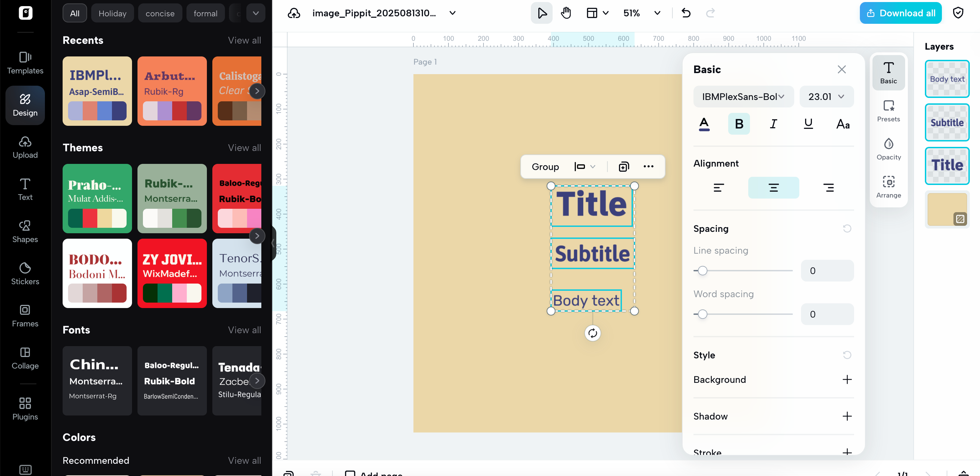Open the font size dropdown
This screenshot has width=980, height=476.
tap(826, 97)
